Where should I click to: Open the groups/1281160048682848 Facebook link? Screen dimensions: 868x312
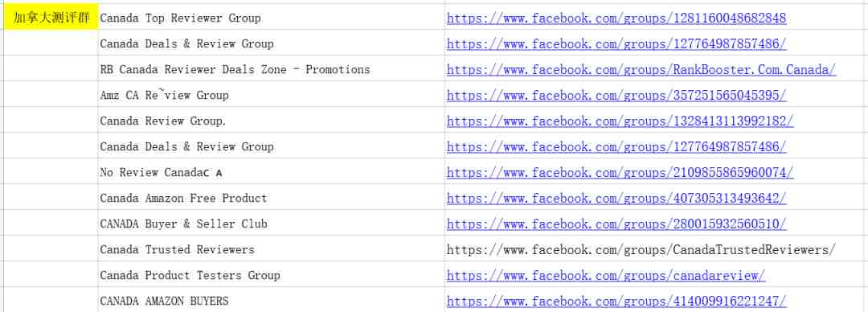(x=616, y=18)
